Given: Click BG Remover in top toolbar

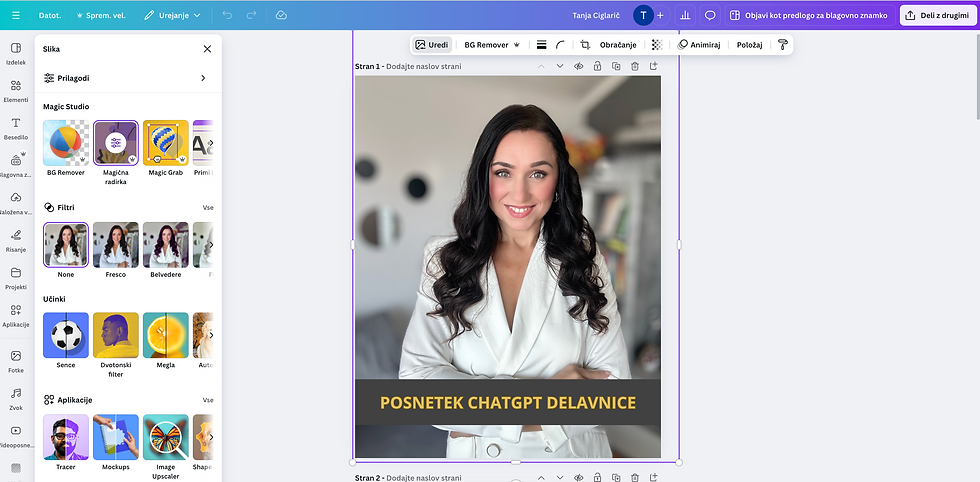Looking at the screenshot, I should pyautogui.click(x=492, y=45).
